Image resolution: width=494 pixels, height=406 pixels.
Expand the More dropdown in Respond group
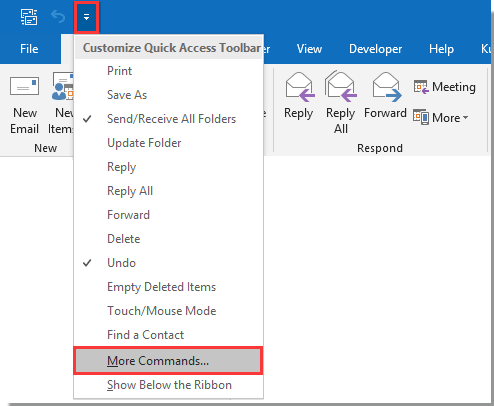441,118
